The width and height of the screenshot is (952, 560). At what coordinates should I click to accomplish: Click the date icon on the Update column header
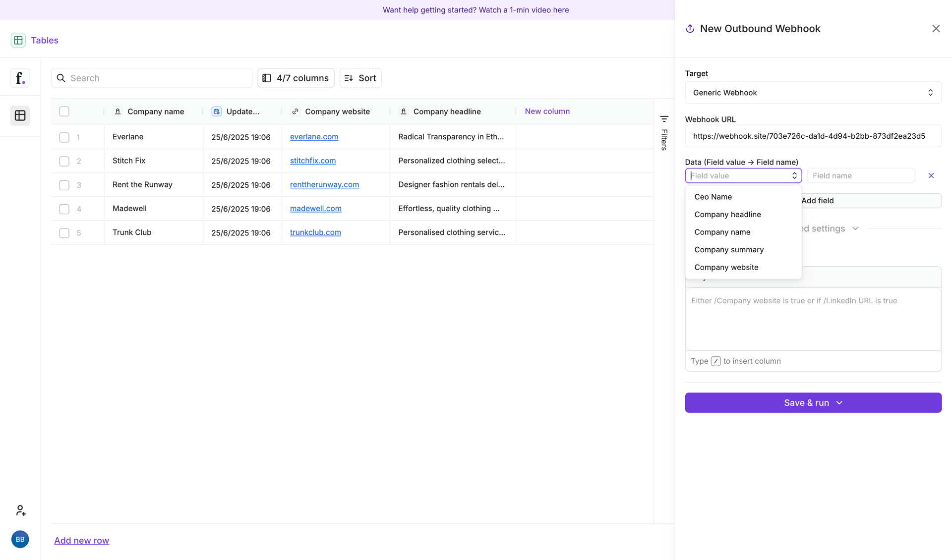216,112
